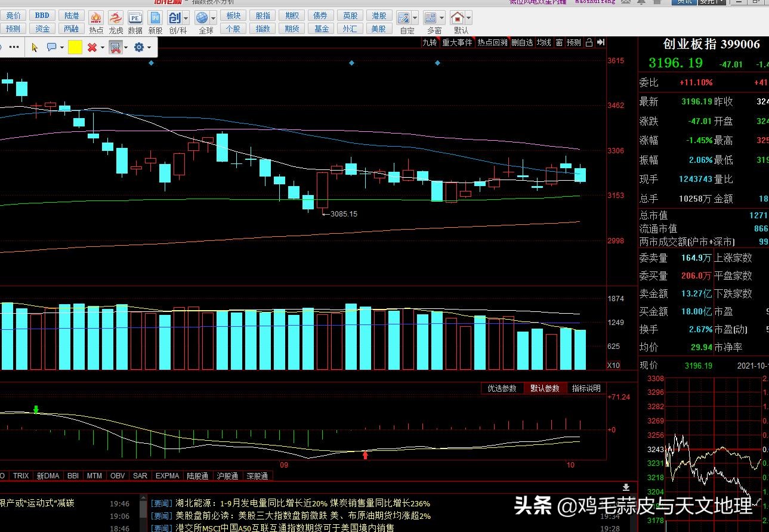The height and width of the screenshot is (532, 769).
Task: Expand the 默认 dropdown arrow
Action: (468, 18)
